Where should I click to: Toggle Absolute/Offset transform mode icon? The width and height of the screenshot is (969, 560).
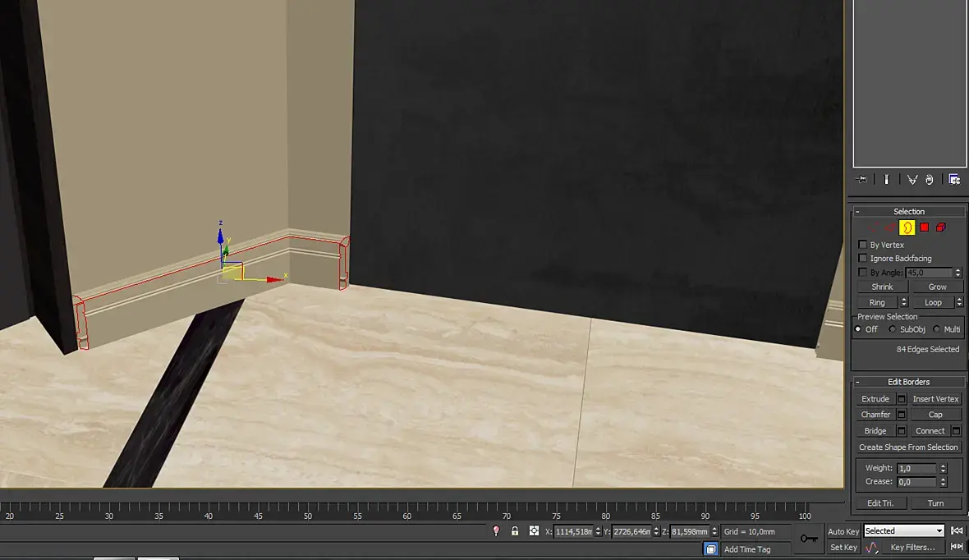pos(534,531)
